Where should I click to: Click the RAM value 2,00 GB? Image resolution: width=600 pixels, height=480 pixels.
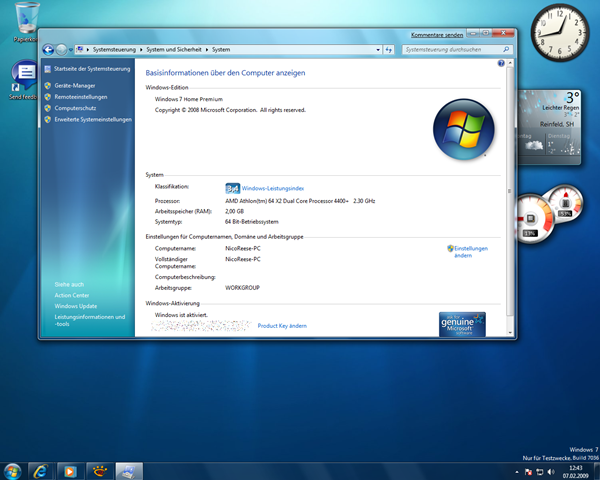pos(234,211)
